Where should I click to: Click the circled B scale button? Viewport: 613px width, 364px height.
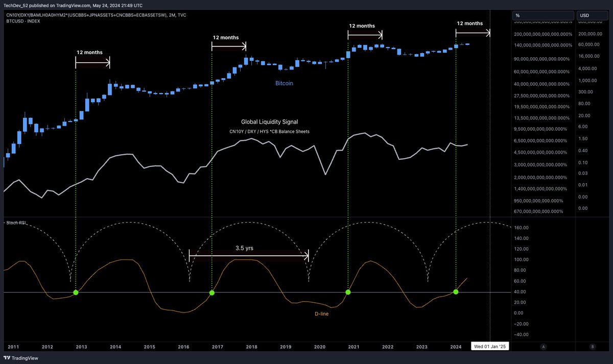pyautogui.click(x=592, y=347)
